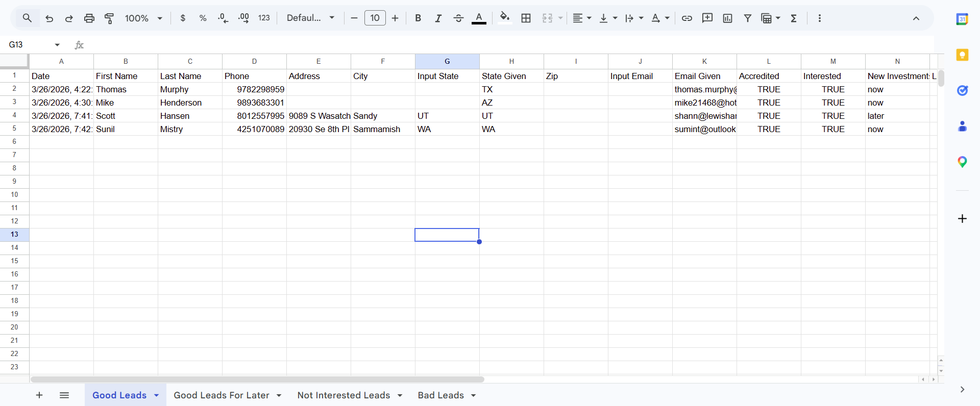The width and height of the screenshot is (980, 406).
Task: Toggle Italic formatting
Action: 438,18
